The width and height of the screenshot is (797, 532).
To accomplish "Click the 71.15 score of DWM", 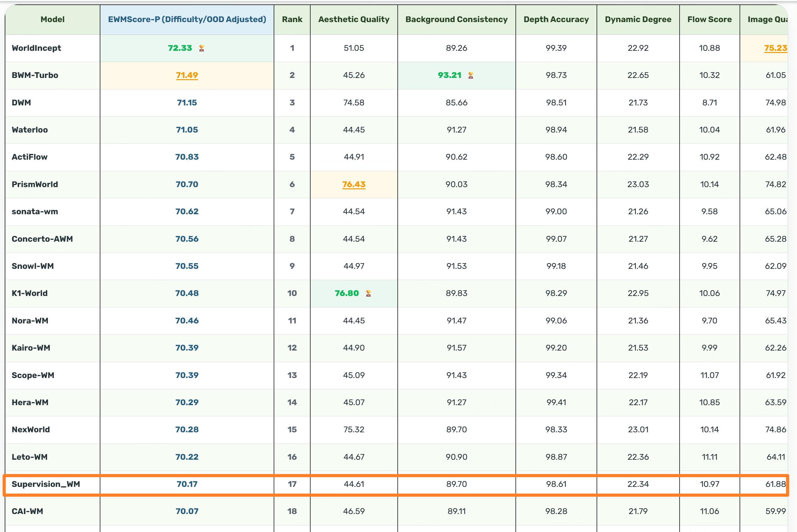I will coord(187,103).
